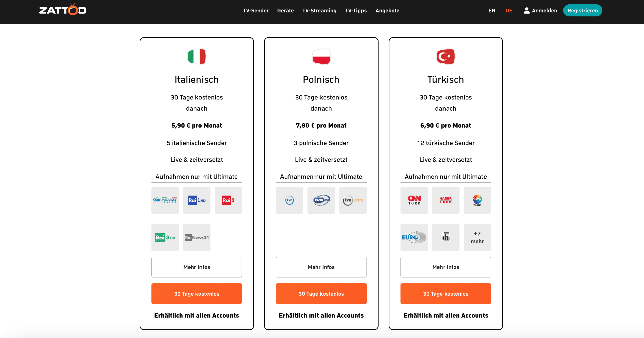Select the Habertürk channel logo
The height and width of the screenshot is (338, 644).
point(446,200)
